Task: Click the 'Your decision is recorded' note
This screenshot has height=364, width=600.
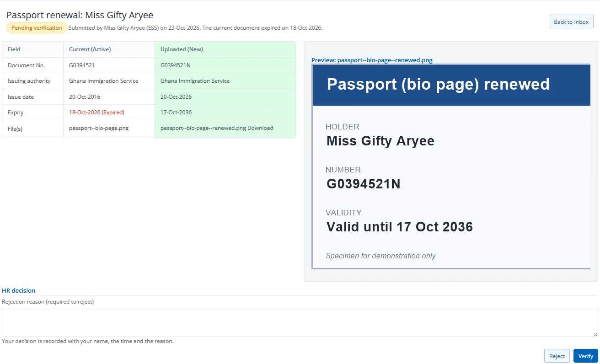Action: pos(88,341)
